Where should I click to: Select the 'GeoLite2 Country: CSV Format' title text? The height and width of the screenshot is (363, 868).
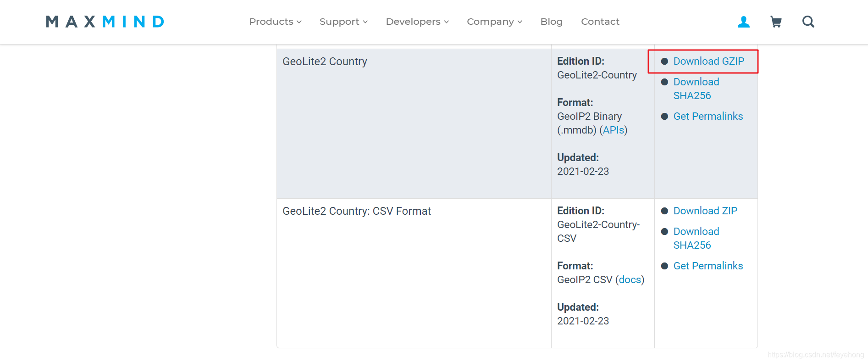click(357, 211)
